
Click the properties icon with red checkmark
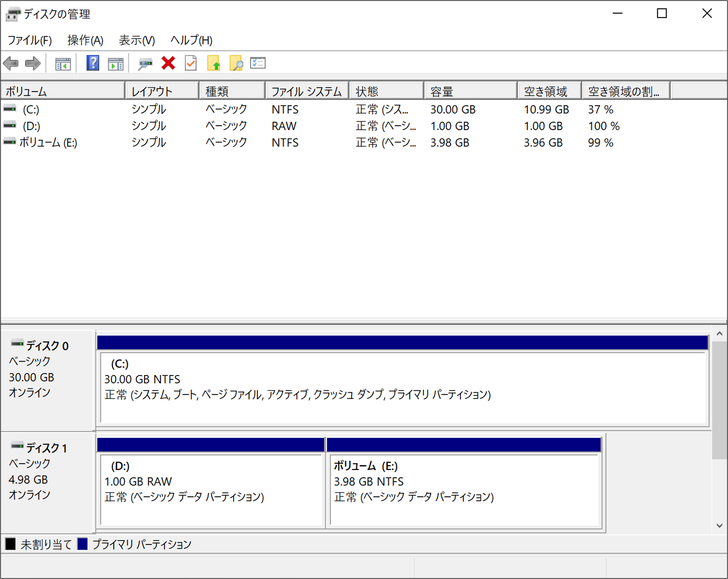[191, 63]
